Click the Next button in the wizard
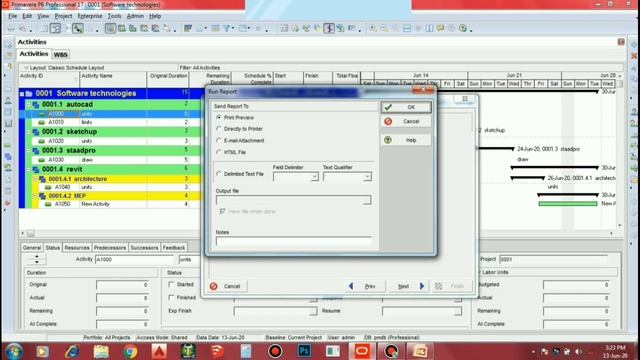Viewport: 640px width, 360px height. [x=408, y=286]
